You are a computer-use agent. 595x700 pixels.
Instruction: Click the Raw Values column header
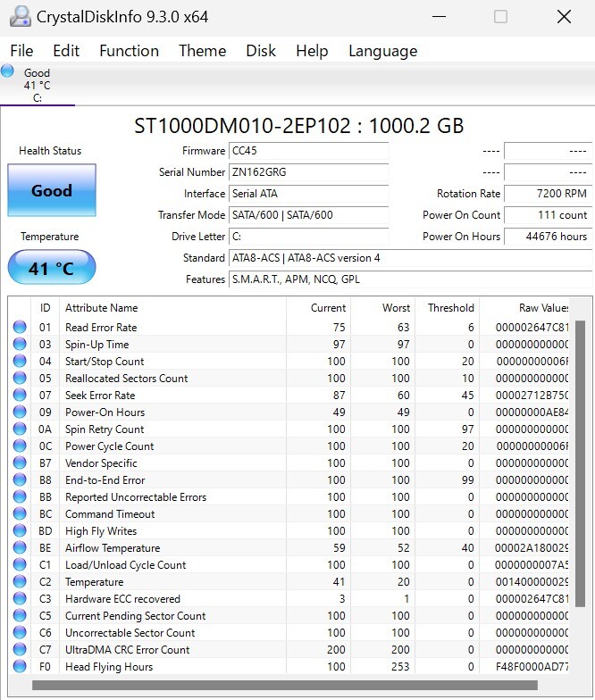click(524, 307)
